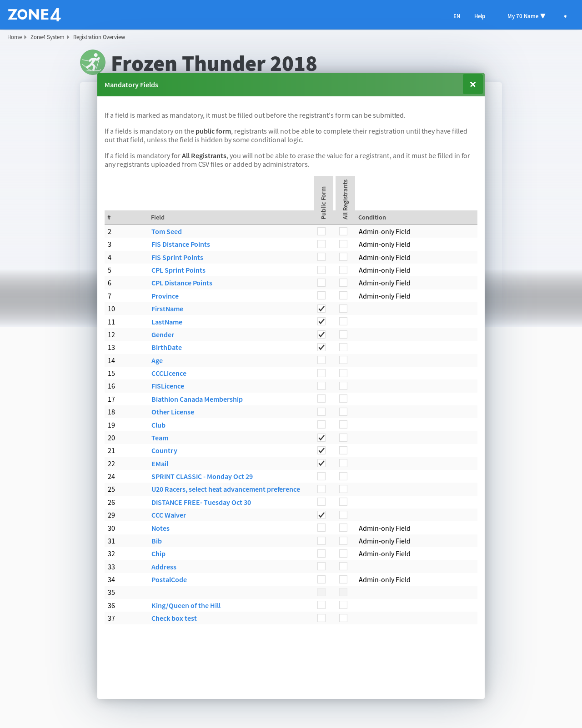This screenshot has width=582, height=728.
Task: Open the My 70 Name account dropdown
Action: pyautogui.click(x=526, y=16)
